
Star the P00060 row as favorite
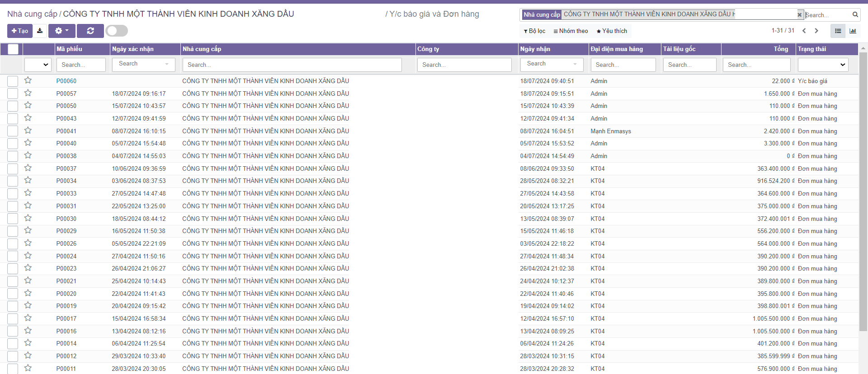(28, 80)
